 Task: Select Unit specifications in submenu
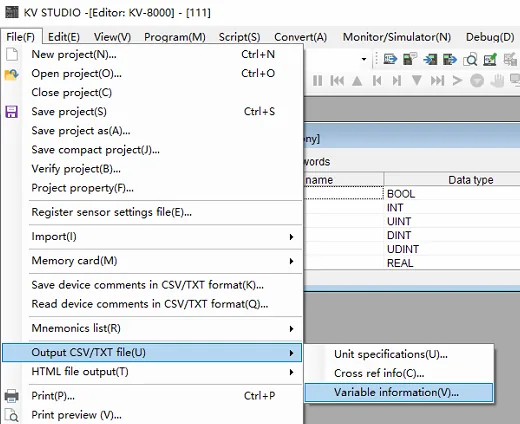coord(399,354)
